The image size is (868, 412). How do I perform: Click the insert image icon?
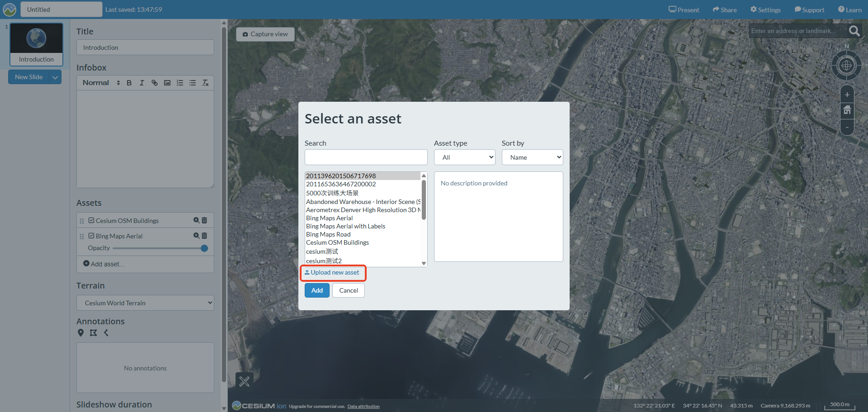pyautogui.click(x=167, y=83)
